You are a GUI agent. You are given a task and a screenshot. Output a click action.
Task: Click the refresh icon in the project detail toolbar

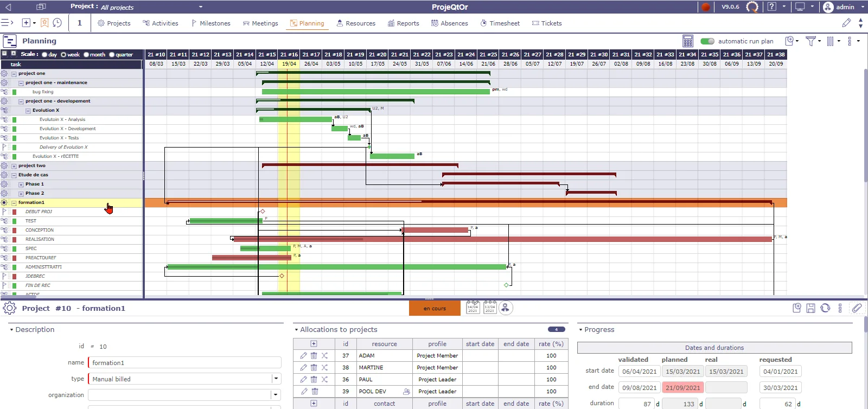825,308
